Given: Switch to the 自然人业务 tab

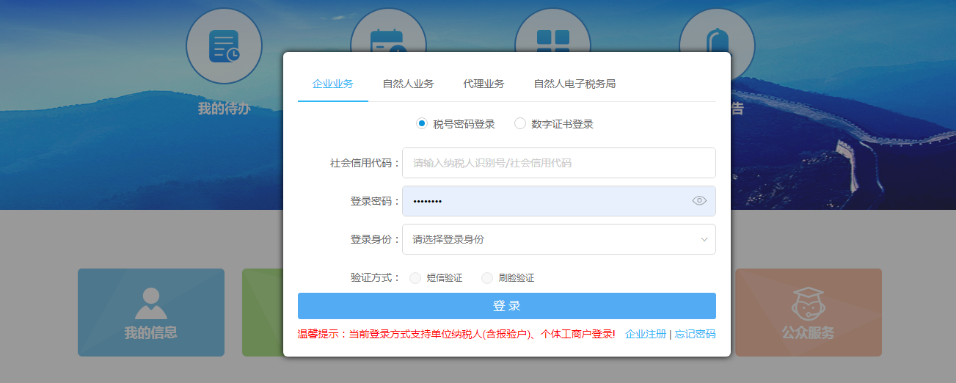Looking at the screenshot, I should (x=408, y=84).
